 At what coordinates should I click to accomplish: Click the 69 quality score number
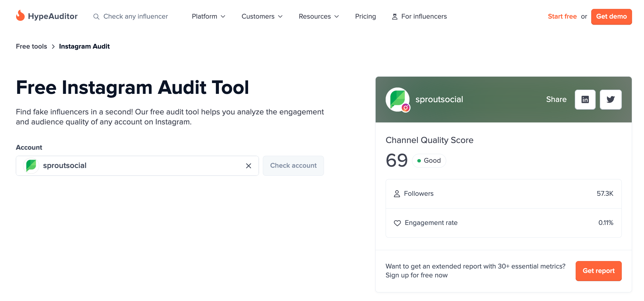397,160
